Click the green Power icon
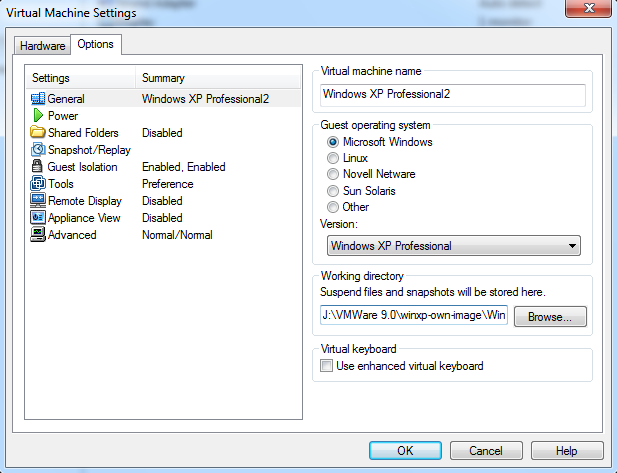Image resolution: width=617 pixels, height=473 pixels. tap(38, 115)
